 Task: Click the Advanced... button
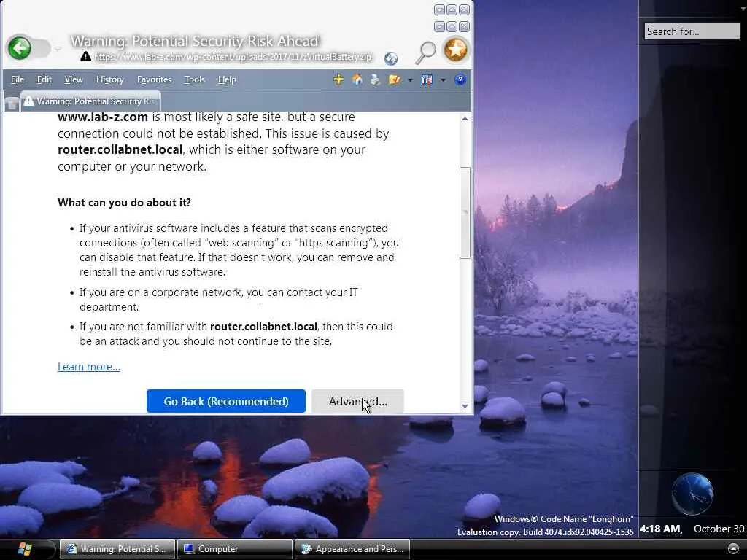(x=357, y=402)
